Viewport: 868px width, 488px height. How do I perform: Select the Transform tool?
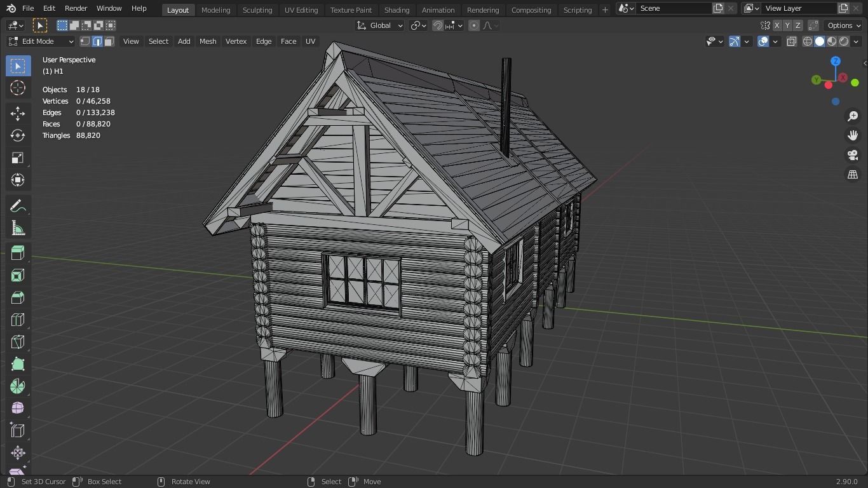tap(18, 180)
